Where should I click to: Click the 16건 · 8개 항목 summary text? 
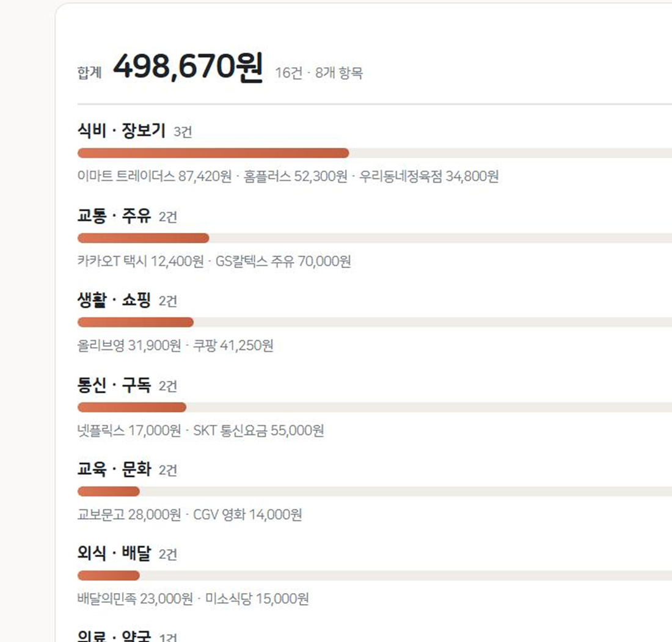pyautogui.click(x=319, y=73)
